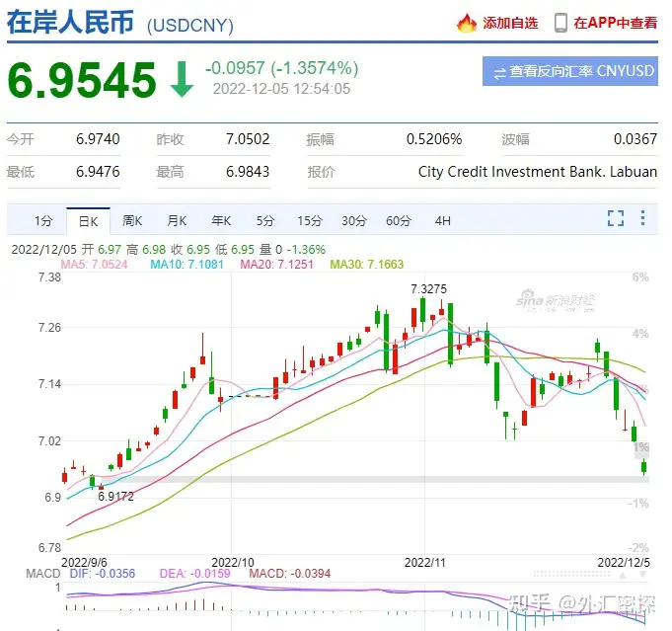Open 在APP中查看 link

615,23
